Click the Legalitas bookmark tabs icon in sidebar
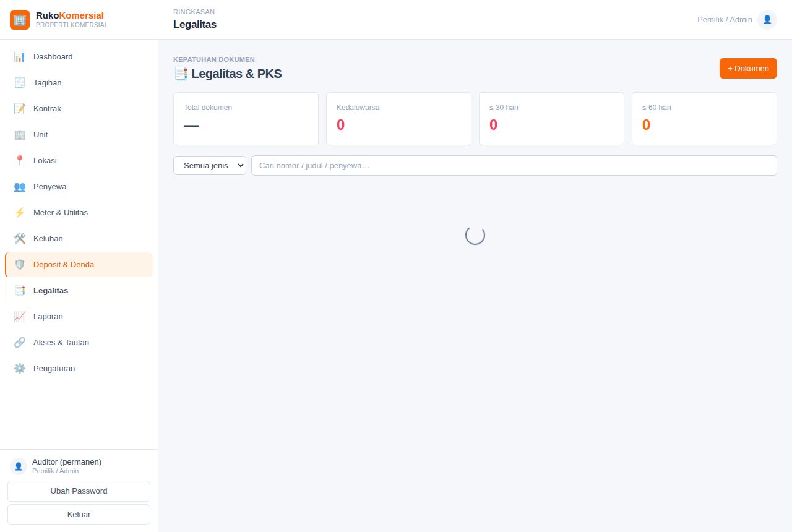 [x=20, y=291]
